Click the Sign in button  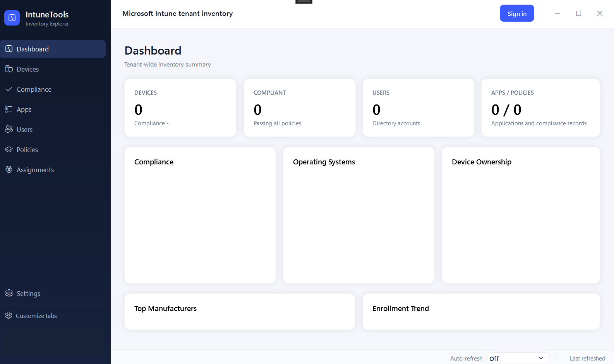point(517,13)
